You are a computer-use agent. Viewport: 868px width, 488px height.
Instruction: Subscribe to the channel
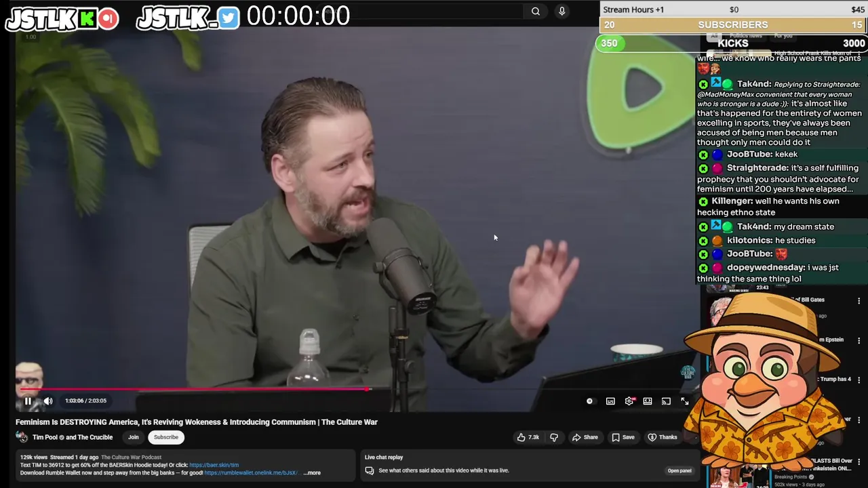coord(165,437)
